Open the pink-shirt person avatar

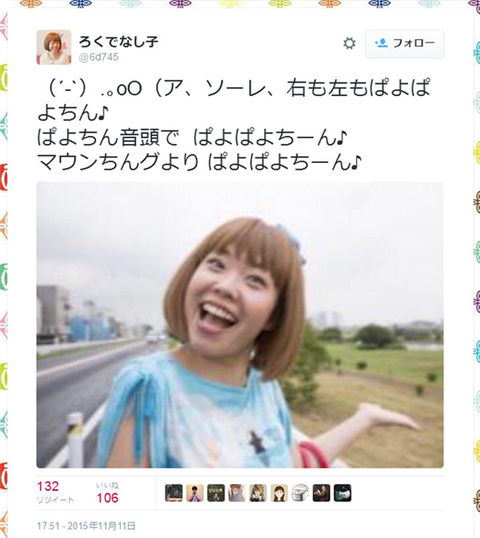click(x=195, y=493)
